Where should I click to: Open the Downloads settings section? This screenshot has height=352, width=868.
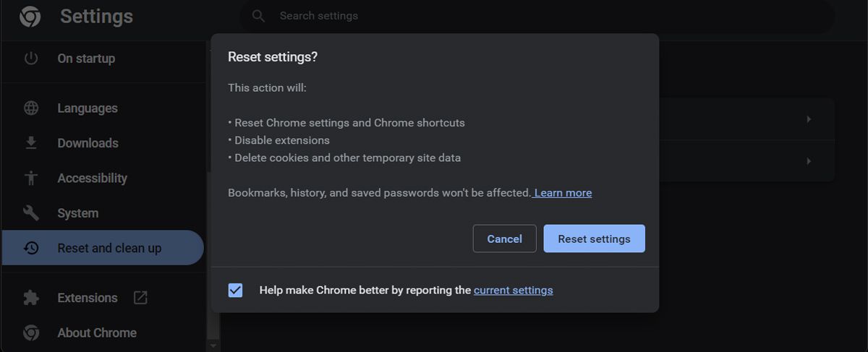coord(88,143)
